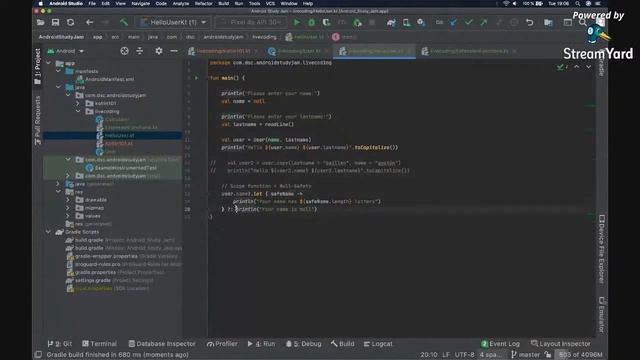Collapse the Gradle Scripts node
The image size is (640, 360).
(49, 232)
